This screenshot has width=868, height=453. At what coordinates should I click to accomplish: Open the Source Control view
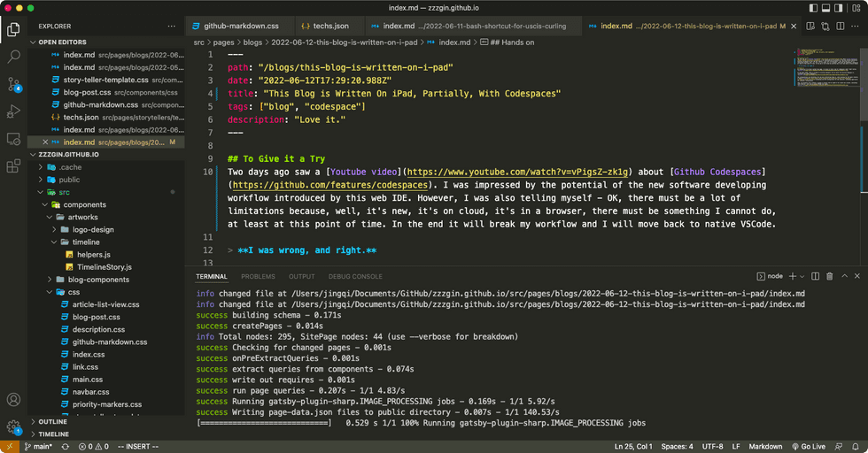13,84
